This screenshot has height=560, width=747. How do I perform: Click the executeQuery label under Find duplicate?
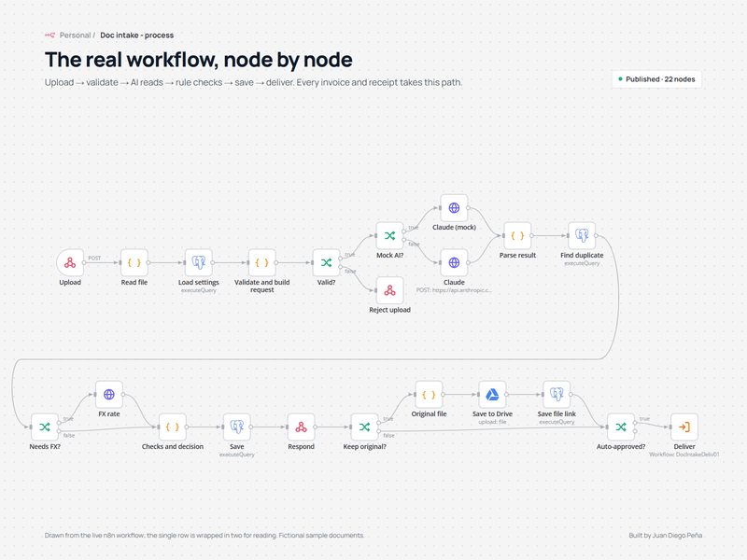(x=582, y=263)
